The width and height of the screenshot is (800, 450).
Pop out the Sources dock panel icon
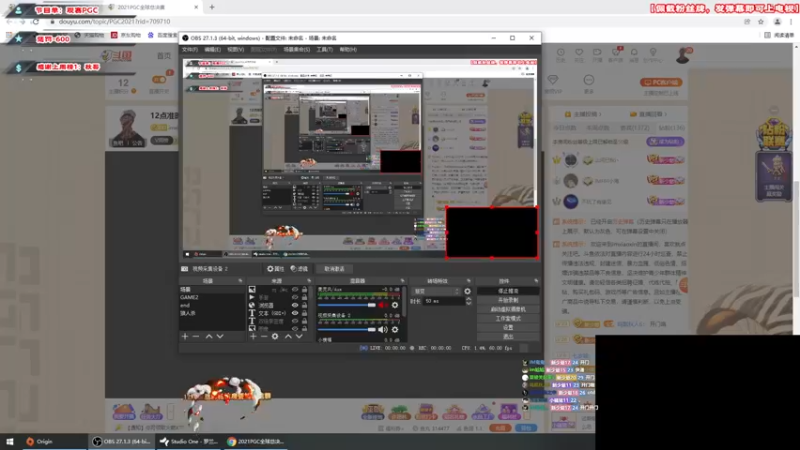pos(309,281)
